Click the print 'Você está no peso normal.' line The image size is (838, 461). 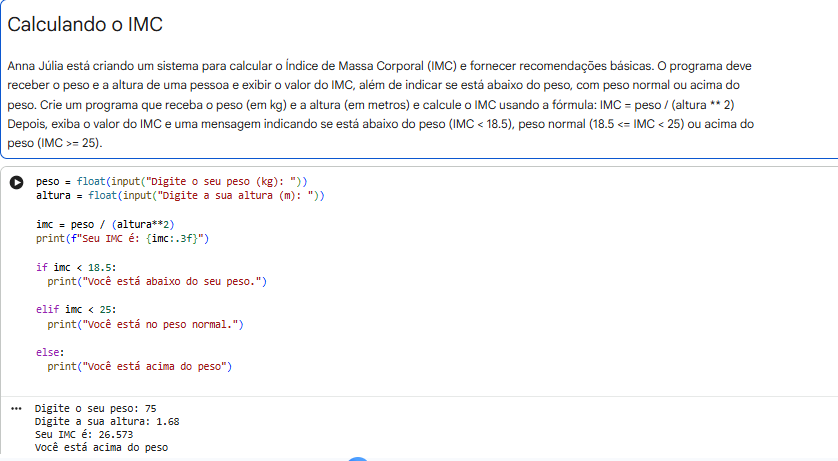145,324
